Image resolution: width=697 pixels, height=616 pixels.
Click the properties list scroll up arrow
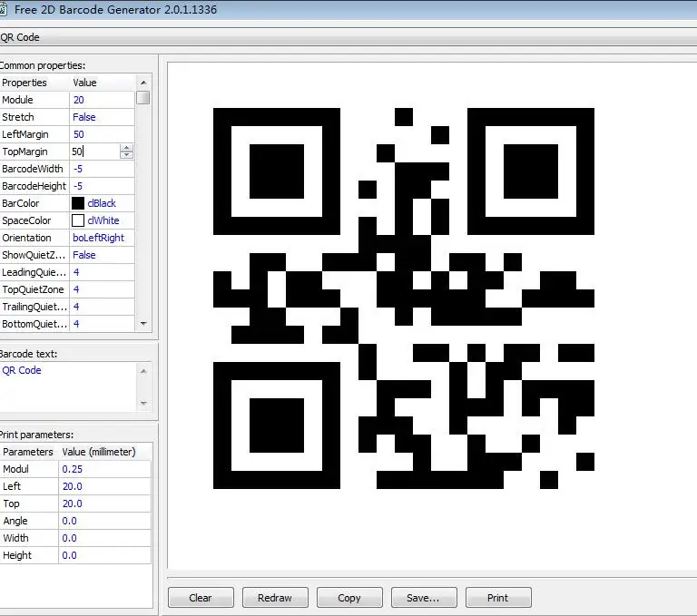point(143,83)
